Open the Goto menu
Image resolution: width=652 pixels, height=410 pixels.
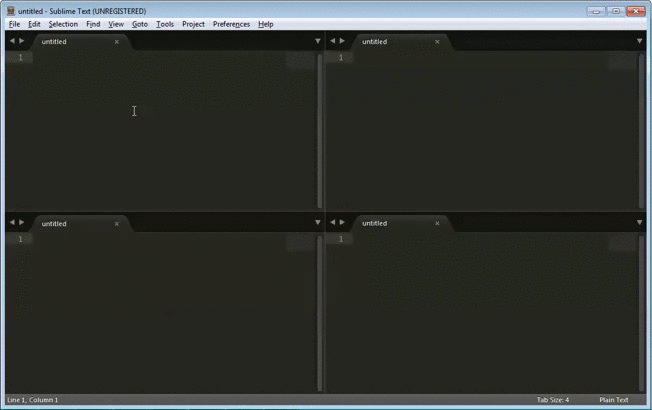[140, 24]
